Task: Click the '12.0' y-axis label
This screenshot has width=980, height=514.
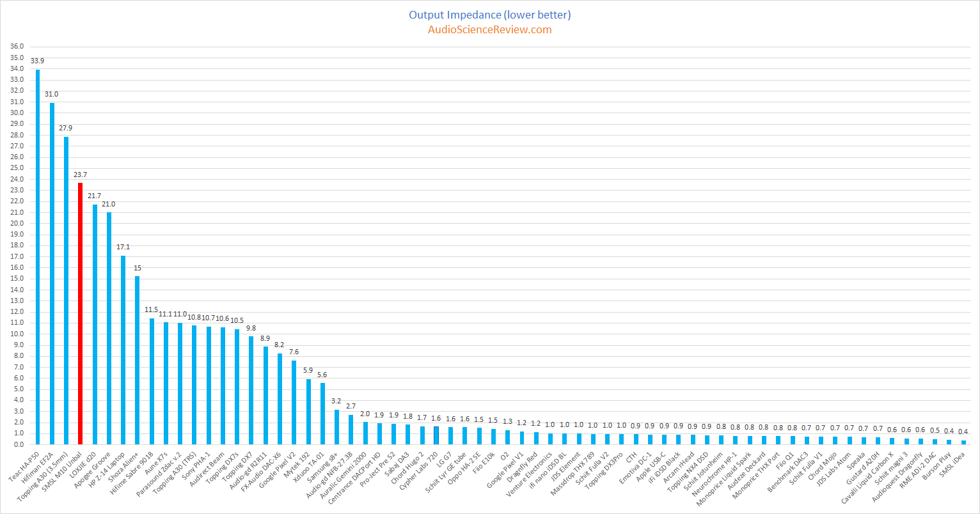Action: pos(16,312)
